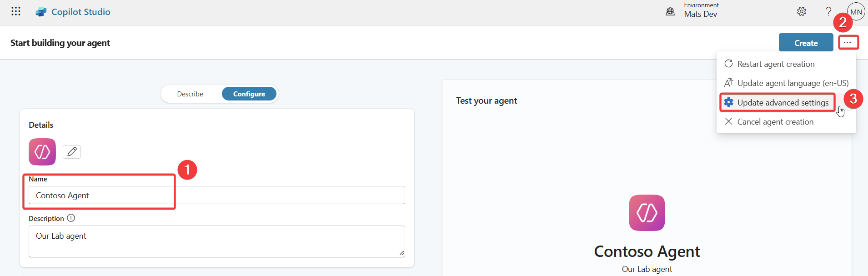
Task: Choose Cancel agent creation
Action: [x=775, y=121]
